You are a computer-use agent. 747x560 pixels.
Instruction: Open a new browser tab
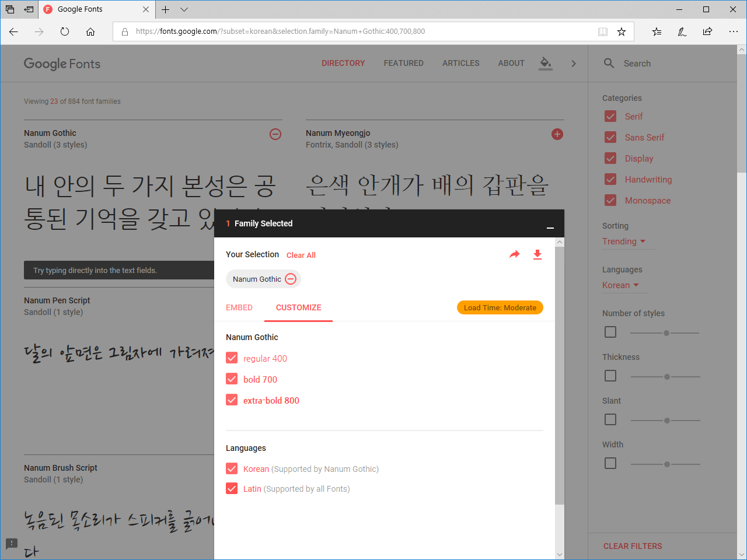166,9
